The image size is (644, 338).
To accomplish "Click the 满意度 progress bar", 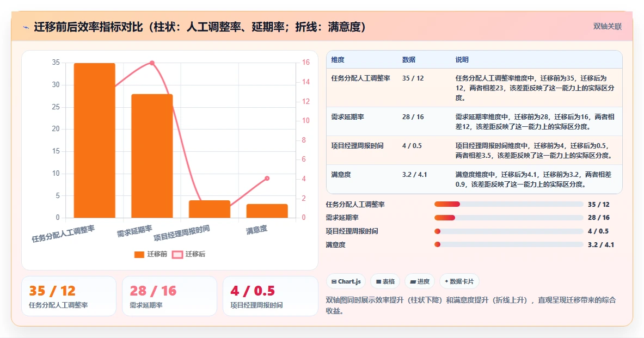I will (x=508, y=244).
